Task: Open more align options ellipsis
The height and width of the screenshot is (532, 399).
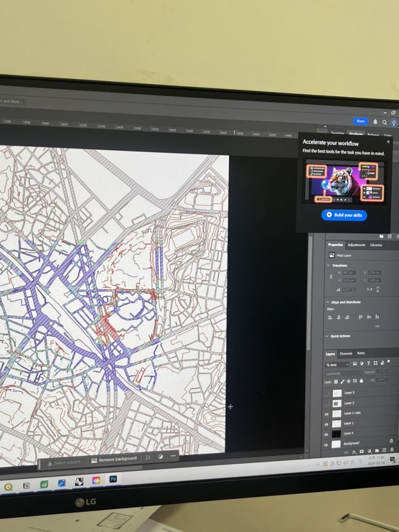Action: 377,326
